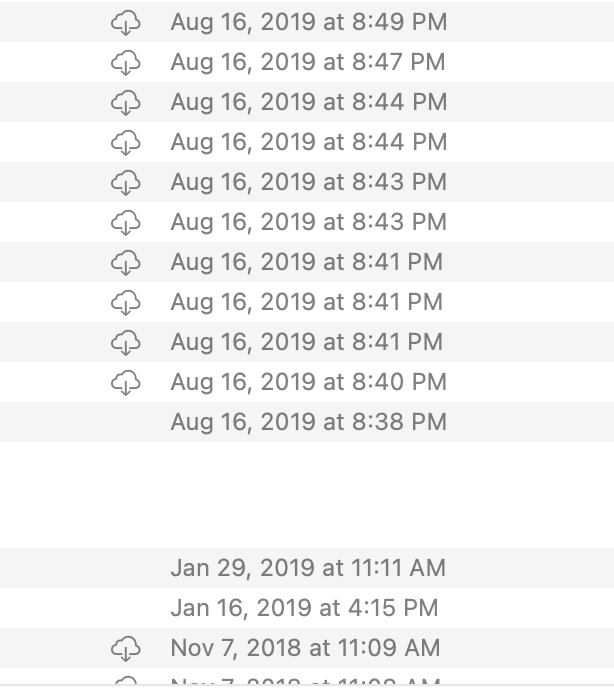This screenshot has height=696, width=614.
Task: Click the Aug 16, 2019 at 8:47 PM date text
Action: 308,62
